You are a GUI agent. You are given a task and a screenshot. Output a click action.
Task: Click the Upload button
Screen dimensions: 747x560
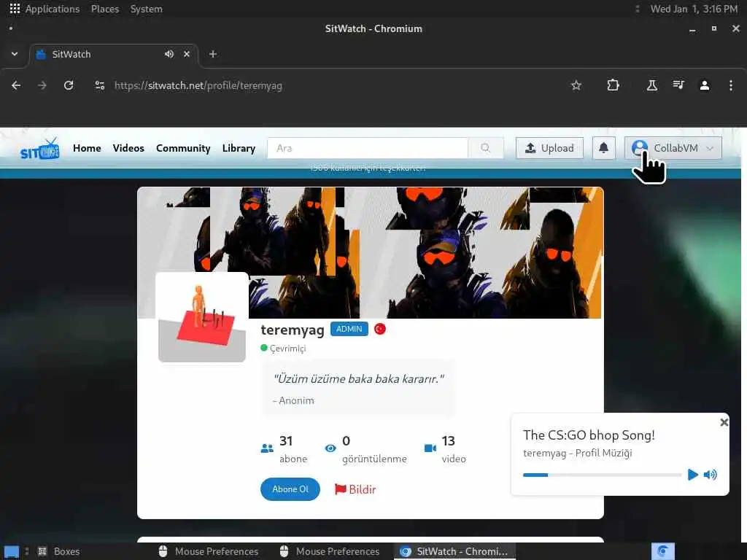549,148
